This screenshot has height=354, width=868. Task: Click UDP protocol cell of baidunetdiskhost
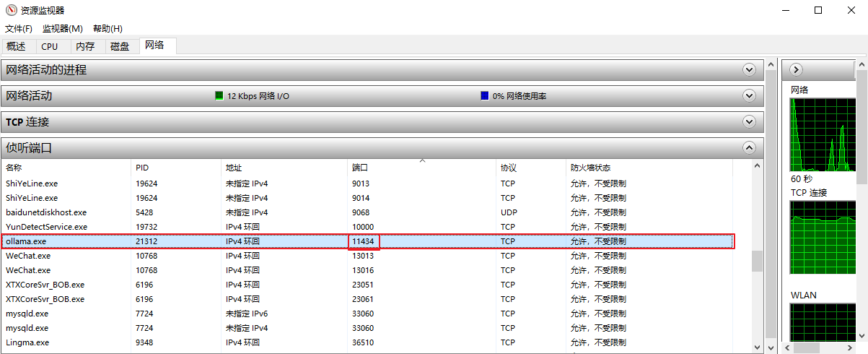point(508,212)
